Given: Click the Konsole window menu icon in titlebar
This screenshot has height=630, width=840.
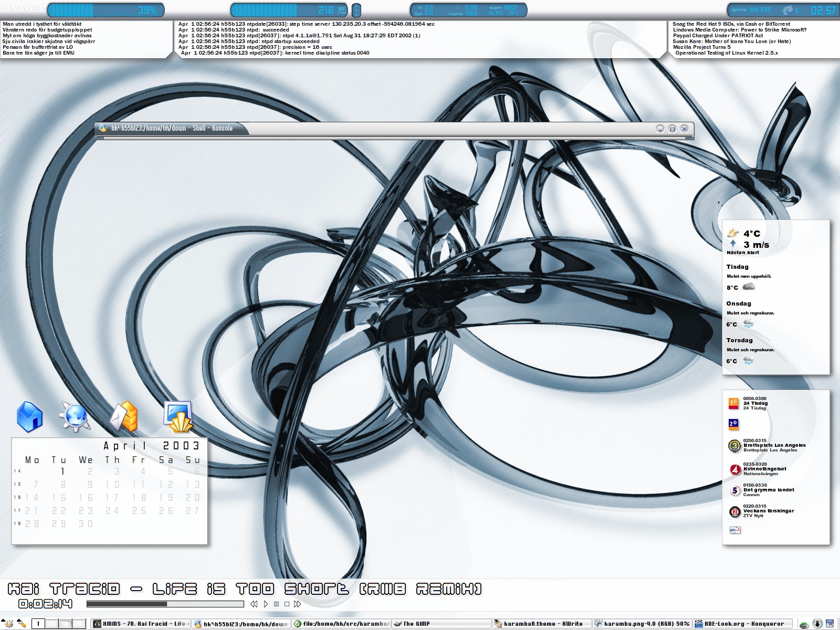Looking at the screenshot, I should [x=103, y=128].
